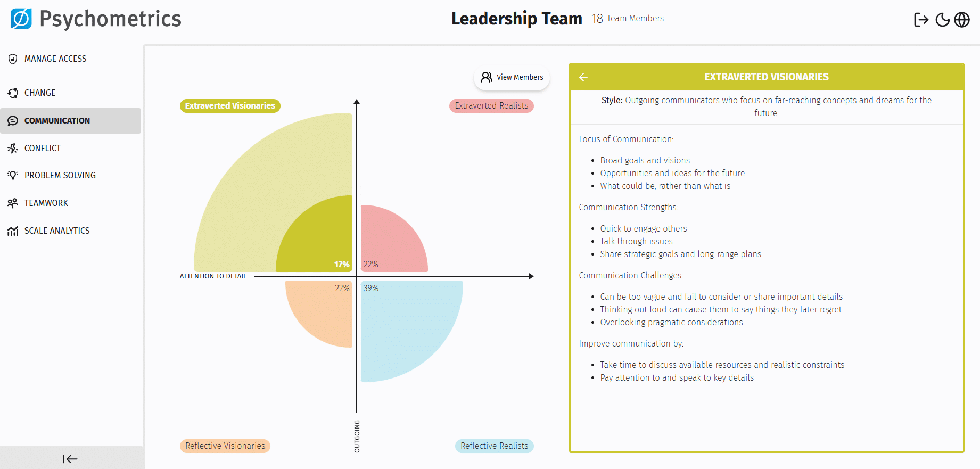The height and width of the screenshot is (469, 980).
Task: Select the Extraverted Realists label
Action: pos(491,106)
